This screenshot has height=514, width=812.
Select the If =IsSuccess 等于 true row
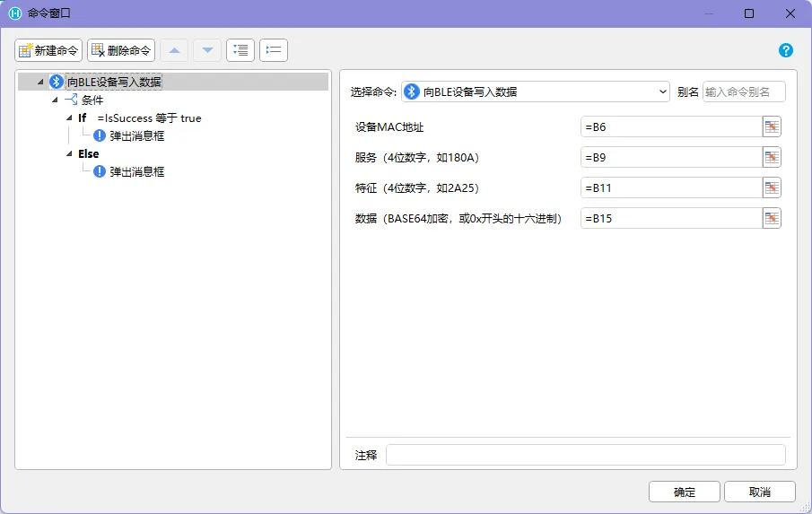point(140,118)
